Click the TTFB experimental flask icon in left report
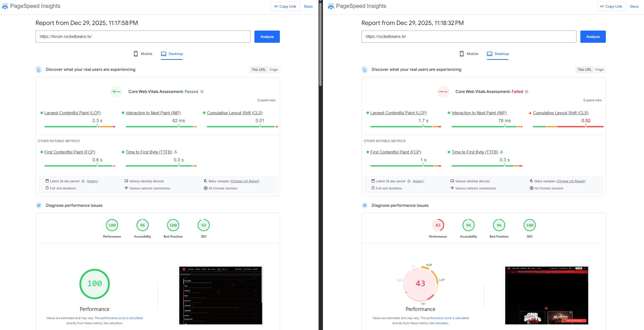Viewport: 644px width, 330px height. point(175,152)
